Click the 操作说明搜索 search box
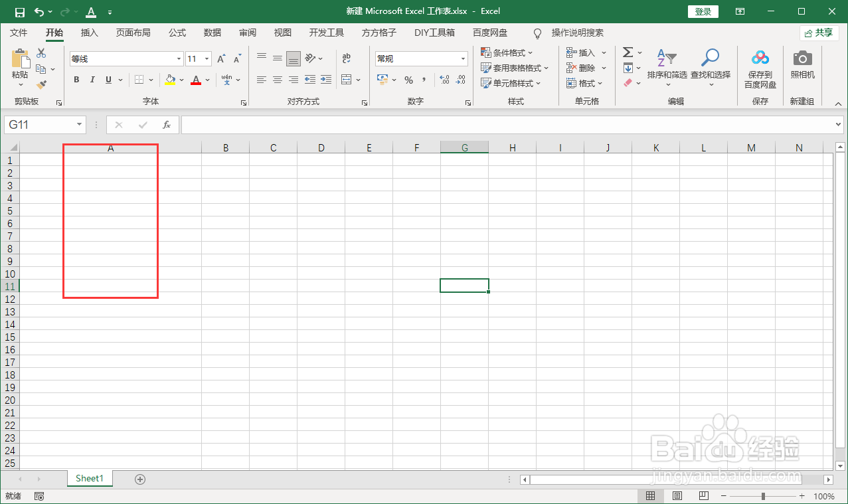 (x=577, y=33)
